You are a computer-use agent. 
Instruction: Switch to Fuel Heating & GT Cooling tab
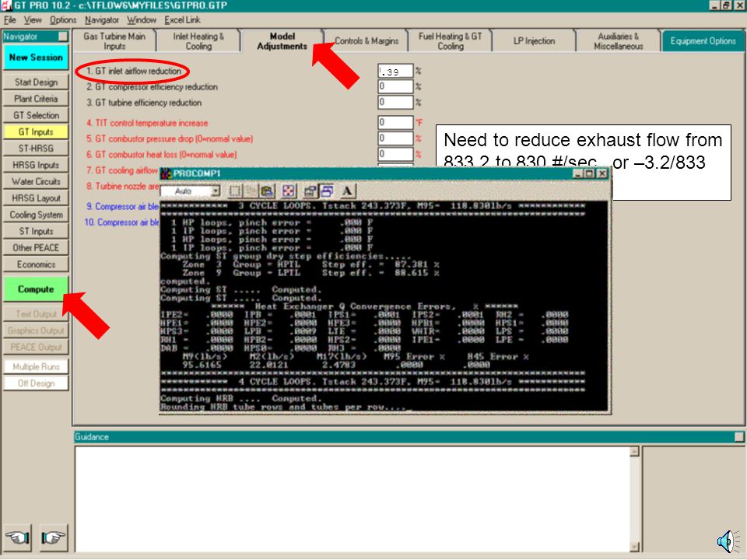(x=451, y=41)
